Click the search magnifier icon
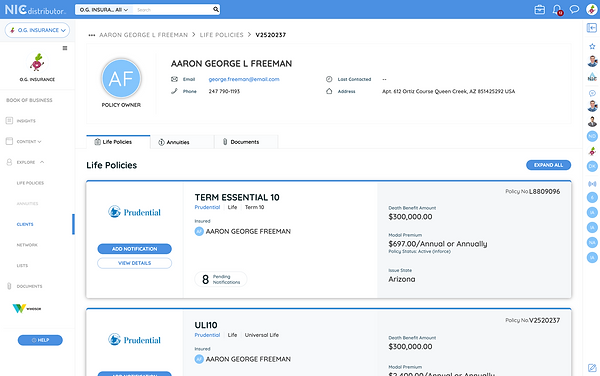This screenshot has height=376, width=600. (x=216, y=9)
